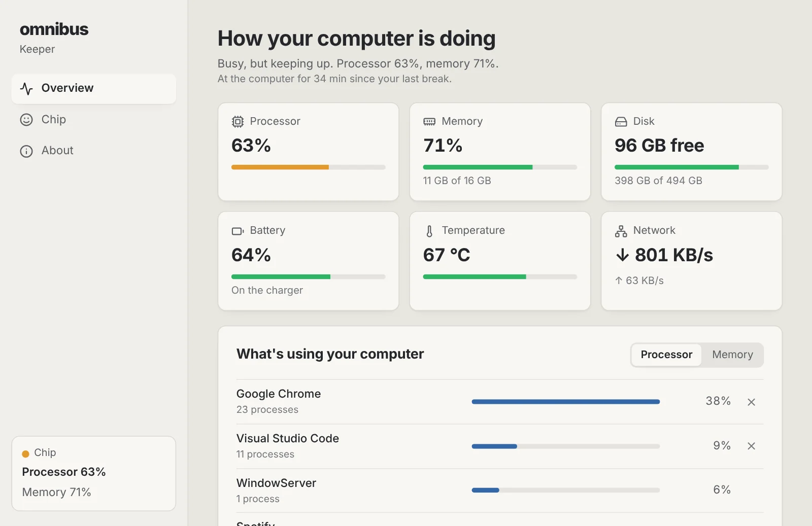Close Google Chrome with its X icon
Image resolution: width=812 pixels, height=526 pixels.
click(752, 402)
